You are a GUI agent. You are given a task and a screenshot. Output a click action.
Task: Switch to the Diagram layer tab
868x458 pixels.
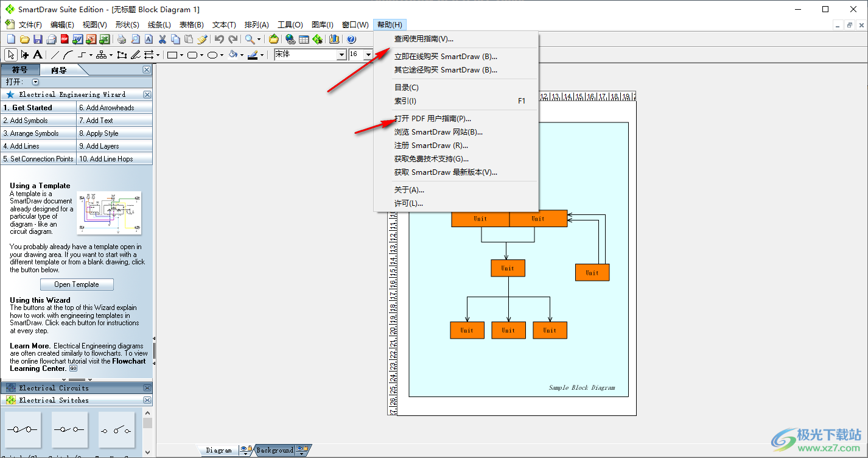coord(219,450)
